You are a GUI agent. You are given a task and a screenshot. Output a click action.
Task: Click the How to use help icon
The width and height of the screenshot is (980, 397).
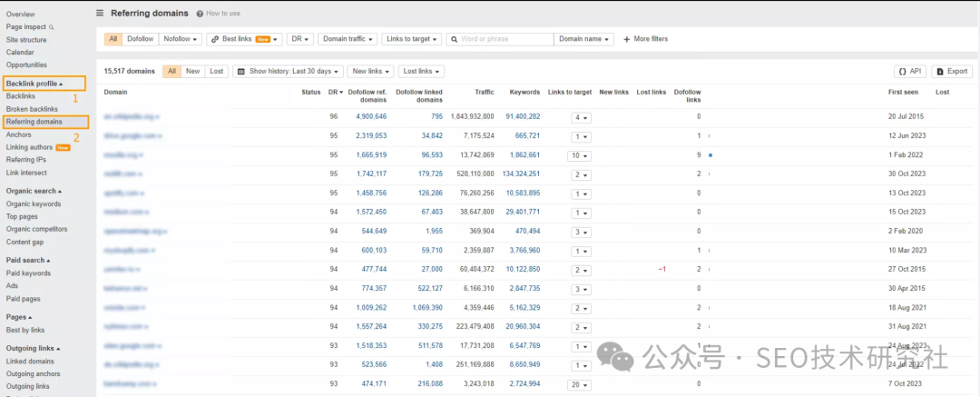(x=200, y=14)
